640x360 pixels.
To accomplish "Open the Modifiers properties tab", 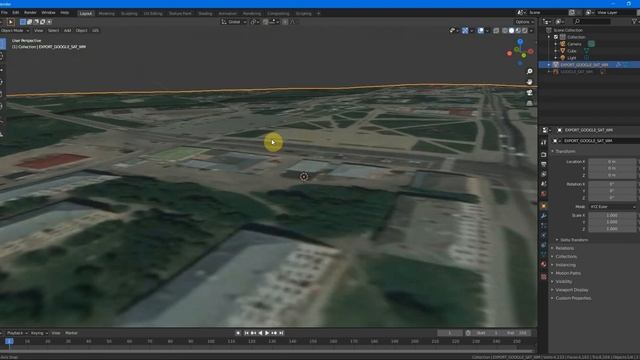I will pyautogui.click(x=544, y=216).
